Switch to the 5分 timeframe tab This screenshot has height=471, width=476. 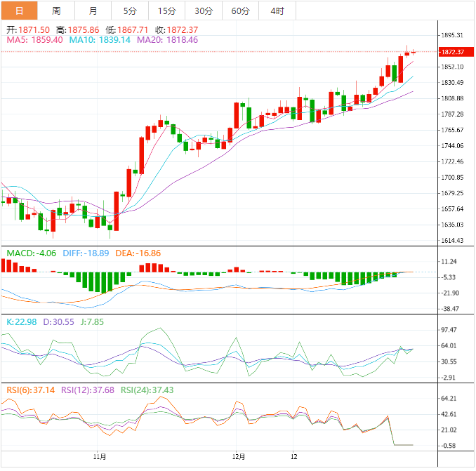(x=130, y=11)
